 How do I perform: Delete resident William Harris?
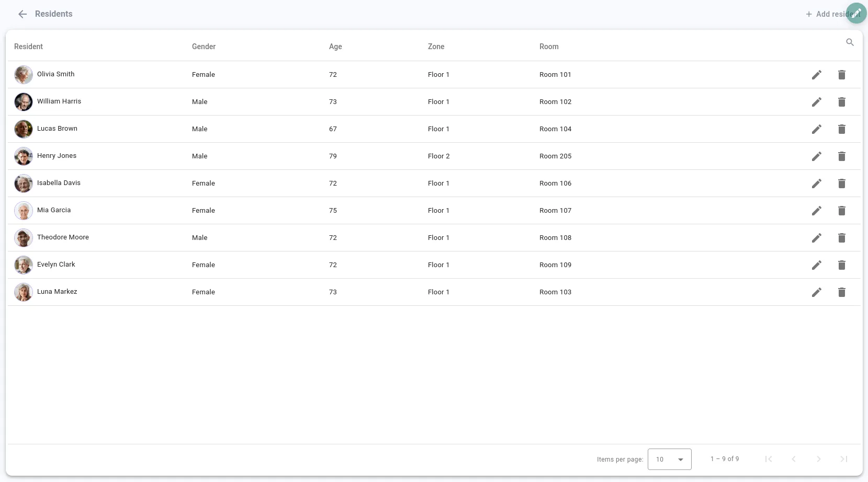click(841, 102)
